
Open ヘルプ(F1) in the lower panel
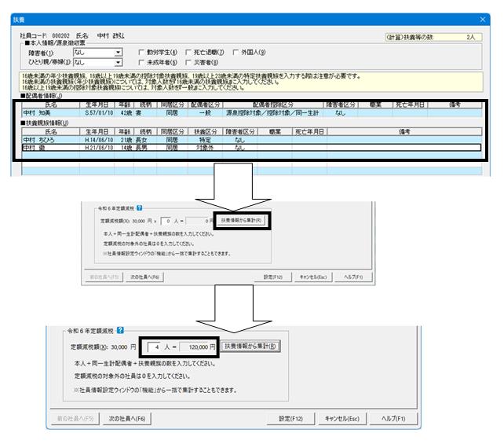[x=393, y=419]
